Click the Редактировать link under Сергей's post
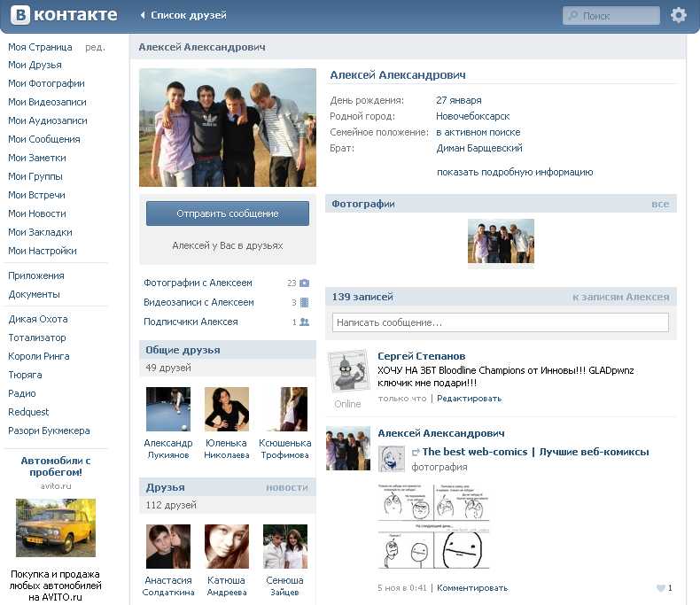 [x=469, y=399]
